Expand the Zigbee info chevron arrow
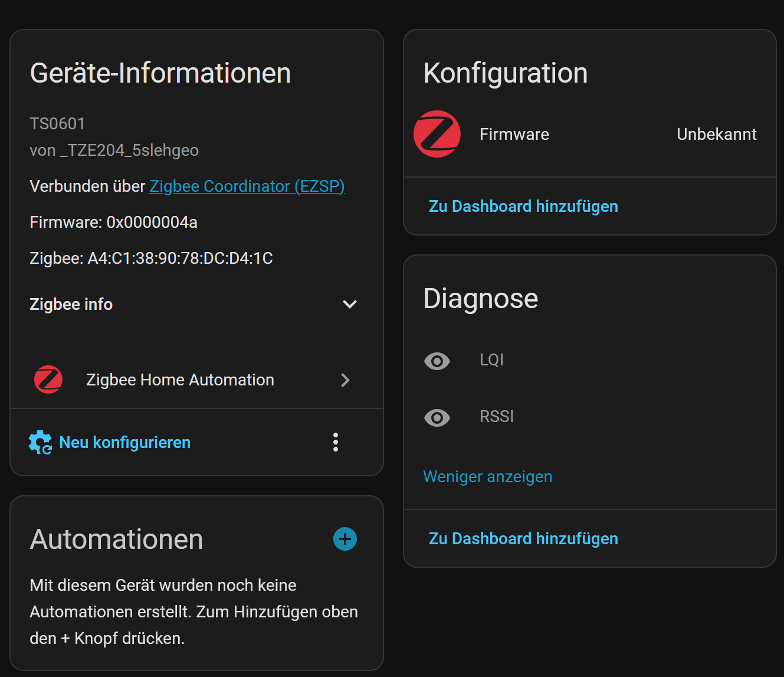The height and width of the screenshot is (677, 784). pyautogui.click(x=350, y=305)
